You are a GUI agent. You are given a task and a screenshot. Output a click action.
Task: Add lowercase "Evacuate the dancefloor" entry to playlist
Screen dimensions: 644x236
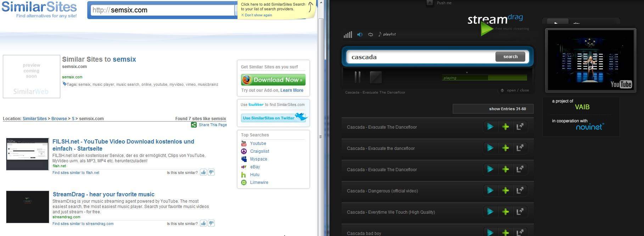(505, 148)
